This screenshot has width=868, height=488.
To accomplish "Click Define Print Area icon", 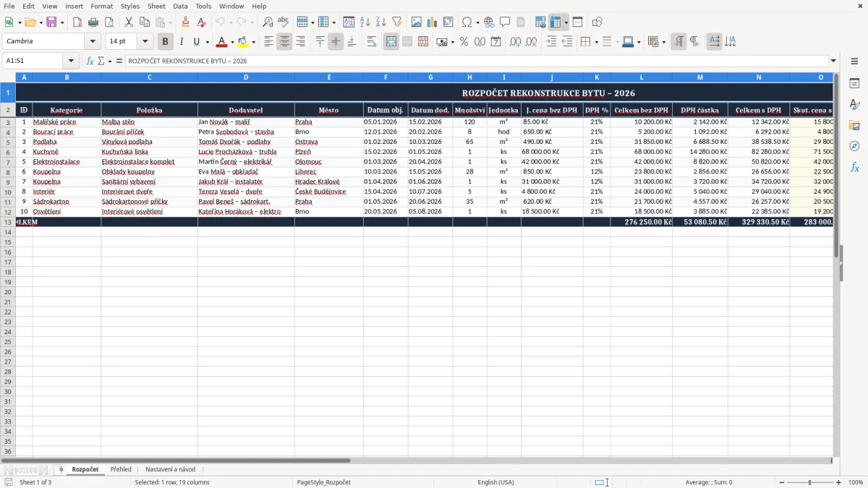I will [x=540, y=22].
